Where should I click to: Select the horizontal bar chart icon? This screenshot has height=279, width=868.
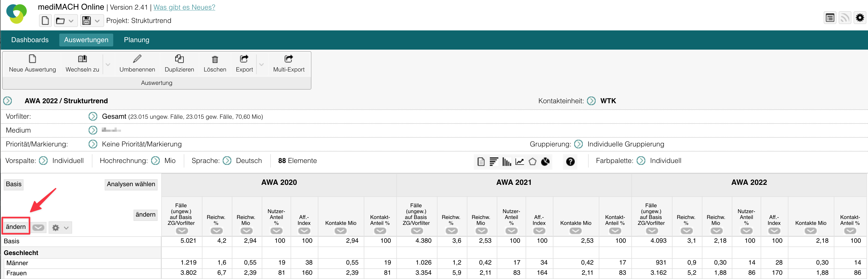[494, 162]
